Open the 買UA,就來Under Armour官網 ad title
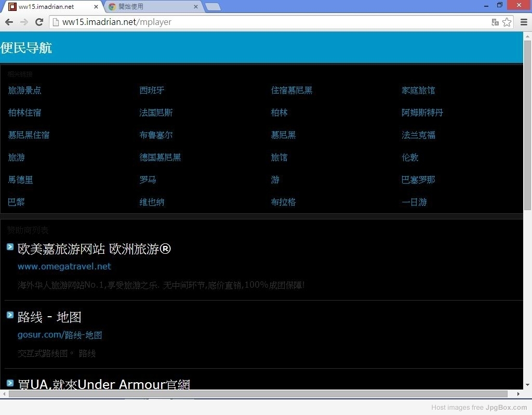 (x=104, y=384)
